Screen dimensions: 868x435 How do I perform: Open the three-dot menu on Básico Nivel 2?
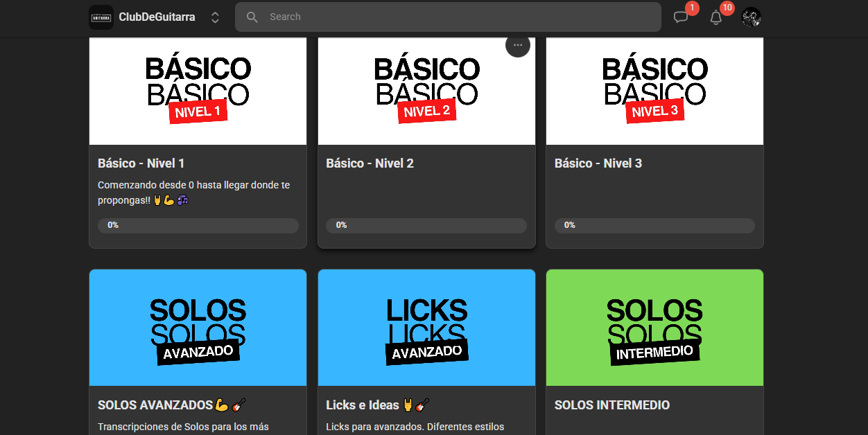[x=518, y=45]
